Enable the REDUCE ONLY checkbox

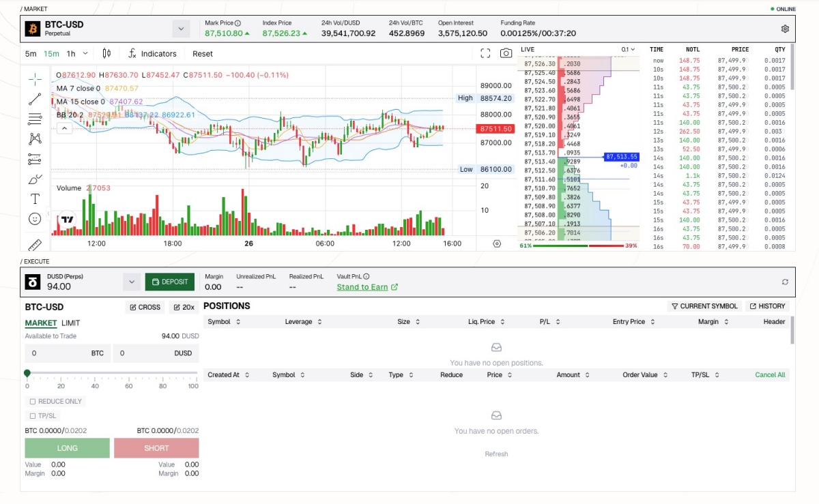click(x=33, y=402)
